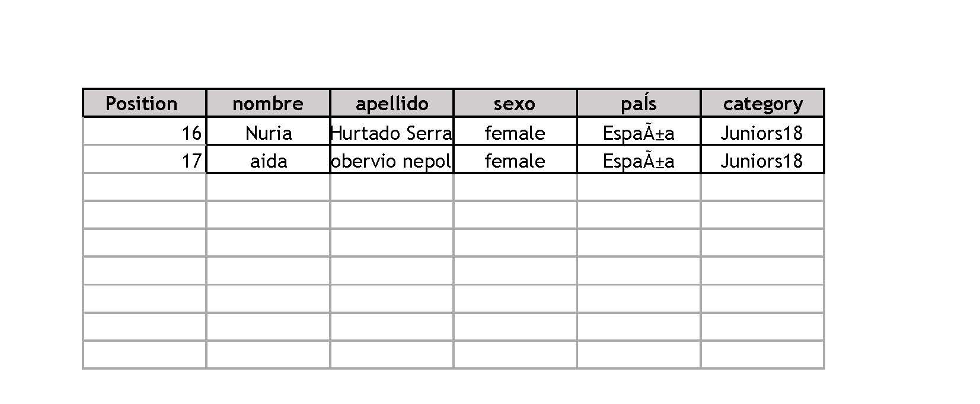This screenshot has height=404, width=980.
Task: Select the cell with position 17
Action: pos(145,159)
